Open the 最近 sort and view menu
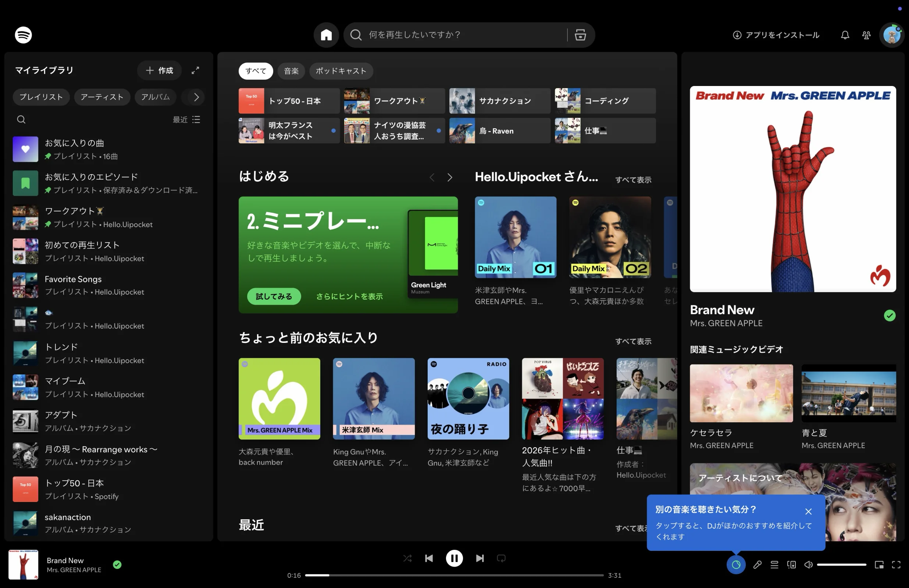 click(x=186, y=119)
